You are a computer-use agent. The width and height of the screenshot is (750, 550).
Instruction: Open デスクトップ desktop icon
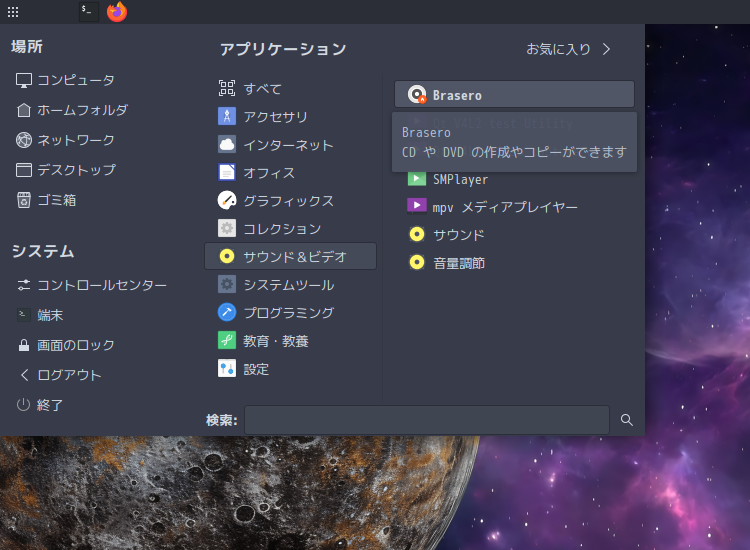pos(24,170)
